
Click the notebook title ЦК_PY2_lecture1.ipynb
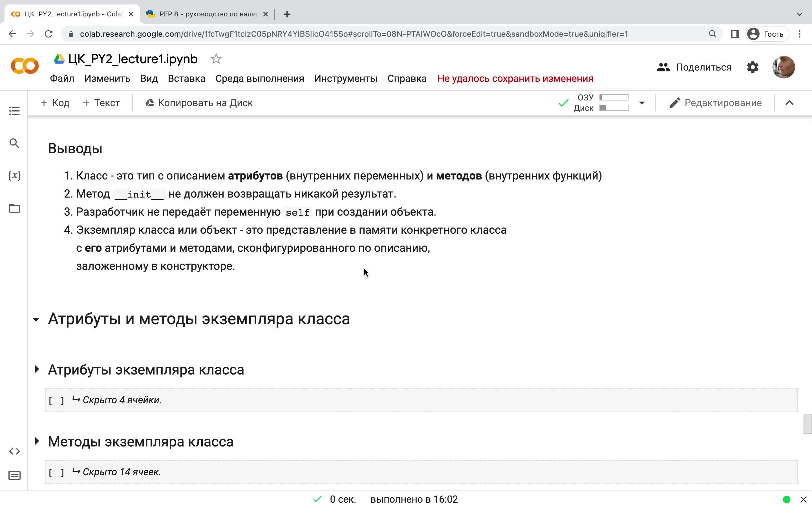133,59
